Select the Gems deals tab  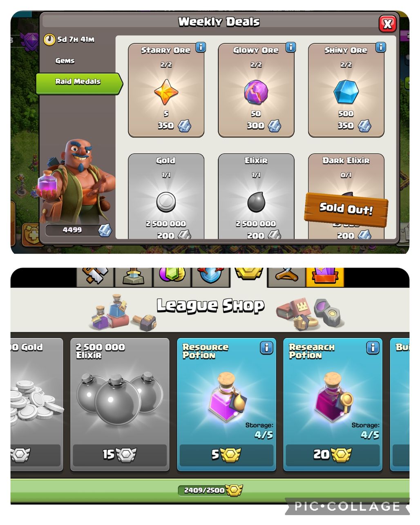point(65,60)
